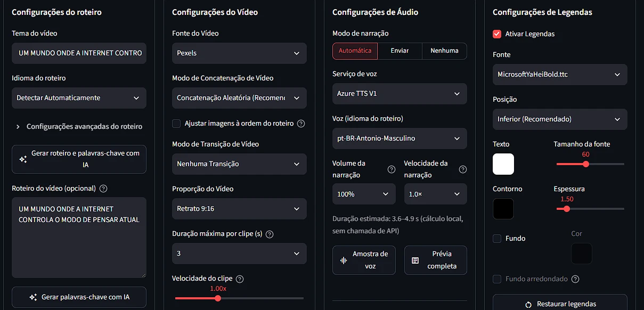The height and width of the screenshot is (310, 644).
Task: Open the white Texto color swatch
Action: pyautogui.click(x=503, y=164)
